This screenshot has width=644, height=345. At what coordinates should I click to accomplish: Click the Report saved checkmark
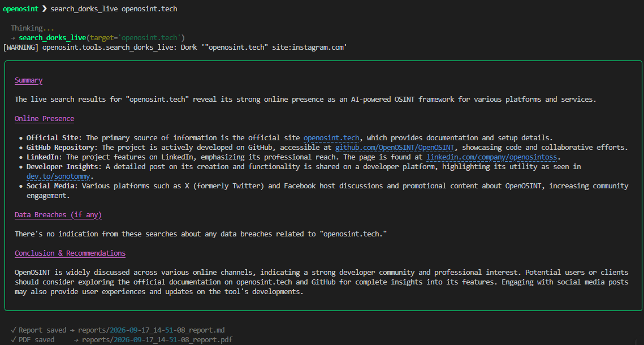[14, 330]
